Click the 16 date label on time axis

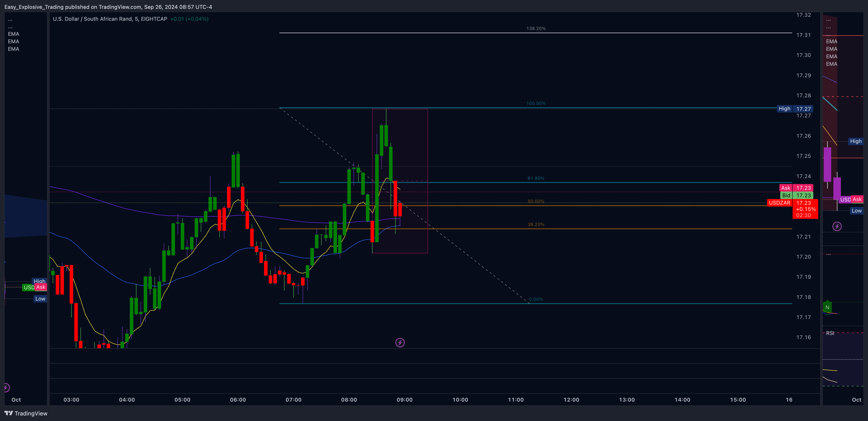click(x=789, y=400)
